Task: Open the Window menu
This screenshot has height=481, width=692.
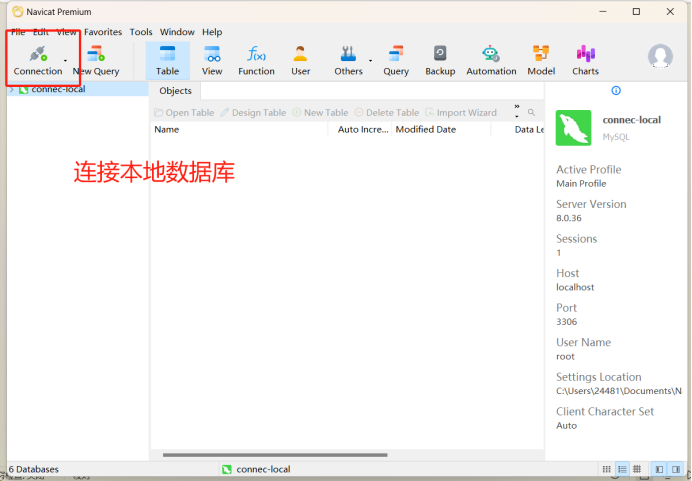Action: (177, 32)
